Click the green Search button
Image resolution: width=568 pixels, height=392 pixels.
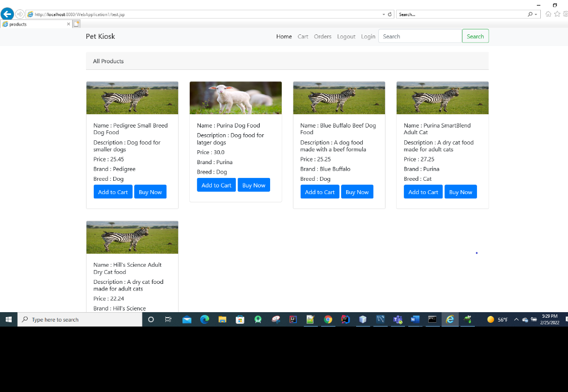475,36
